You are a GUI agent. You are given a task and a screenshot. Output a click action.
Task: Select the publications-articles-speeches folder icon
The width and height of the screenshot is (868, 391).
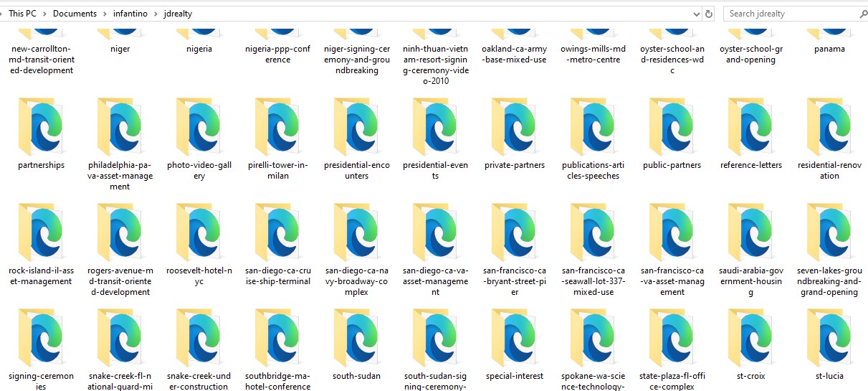pos(593,127)
